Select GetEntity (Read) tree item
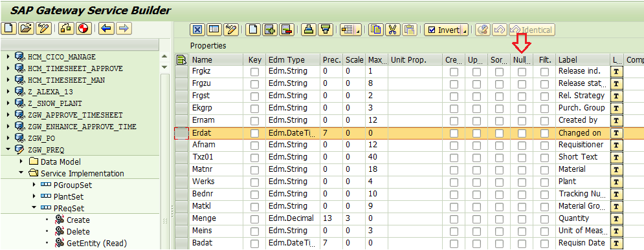This screenshot has width=644, height=250. pyautogui.click(x=96, y=243)
